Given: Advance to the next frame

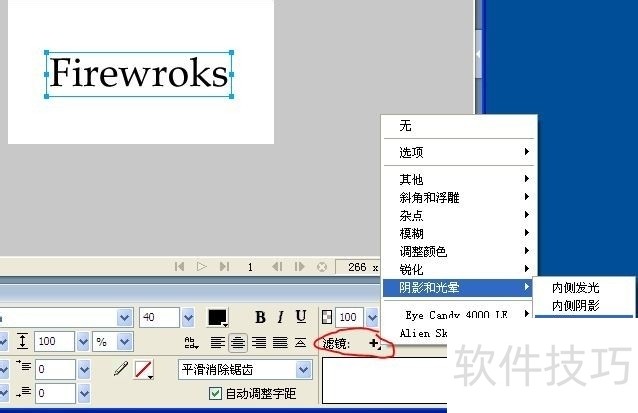Looking at the screenshot, I should 299,267.
